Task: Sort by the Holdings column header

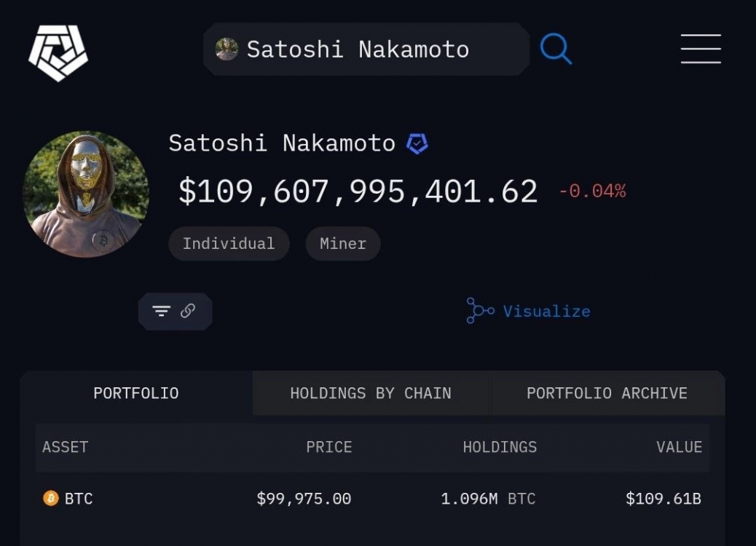Action: [x=500, y=447]
